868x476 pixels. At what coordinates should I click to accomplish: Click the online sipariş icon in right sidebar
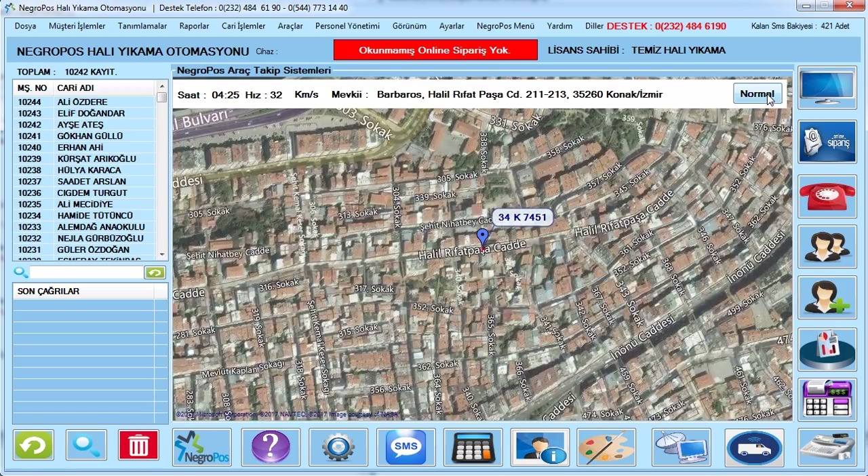coord(827,142)
